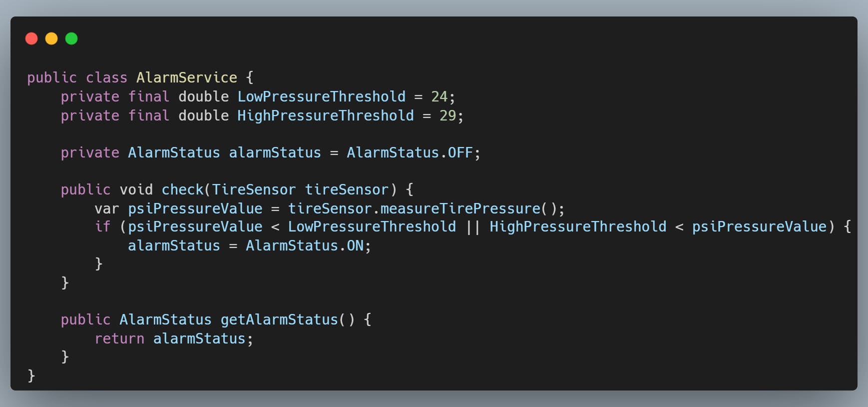Click the red close window button
Viewport: 868px width, 407px height.
[x=31, y=38]
